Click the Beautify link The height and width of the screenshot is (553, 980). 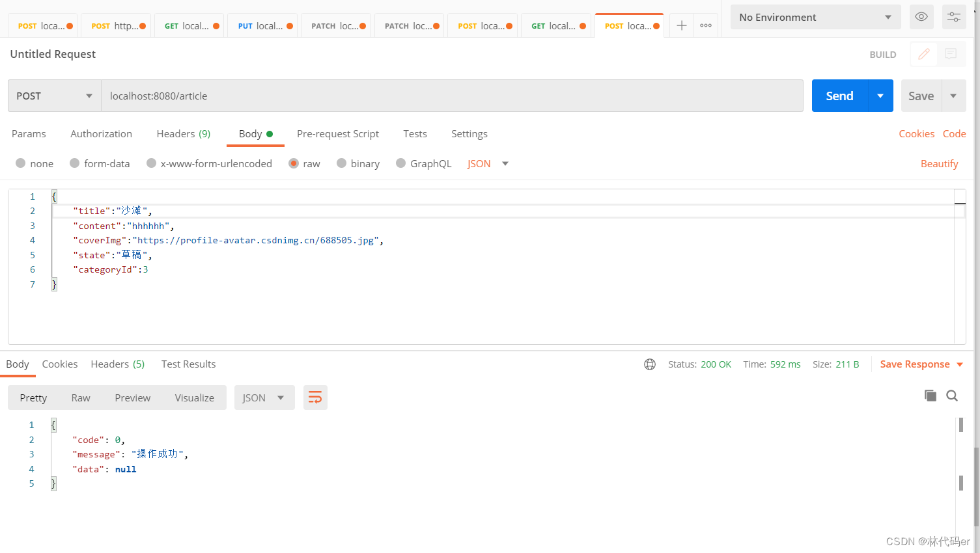938,163
